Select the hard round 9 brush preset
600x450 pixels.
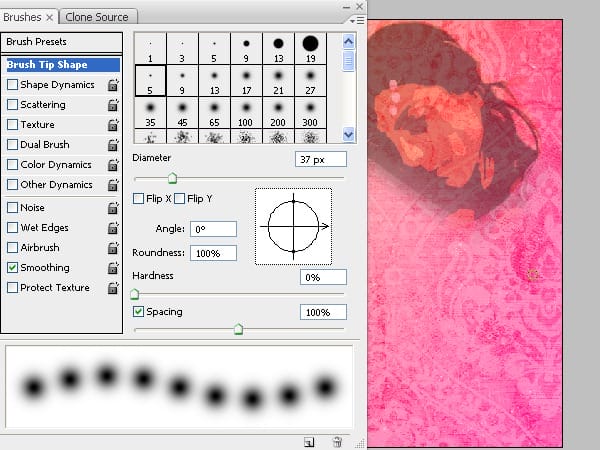[246, 49]
